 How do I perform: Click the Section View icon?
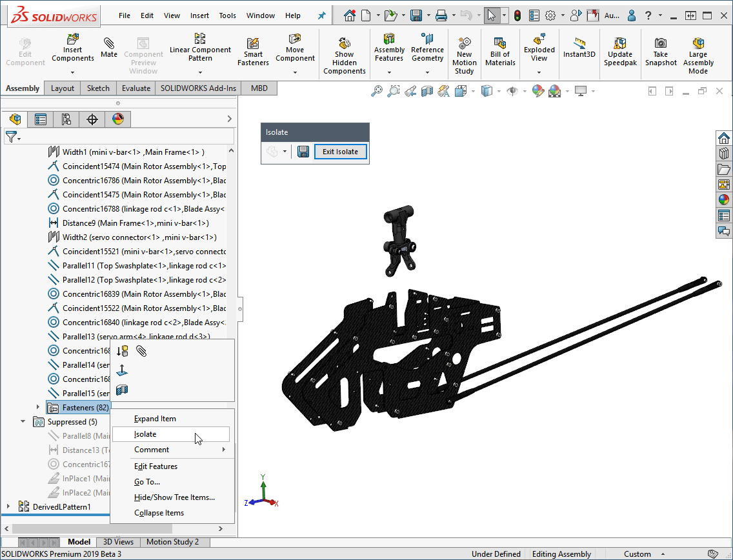coord(427,91)
